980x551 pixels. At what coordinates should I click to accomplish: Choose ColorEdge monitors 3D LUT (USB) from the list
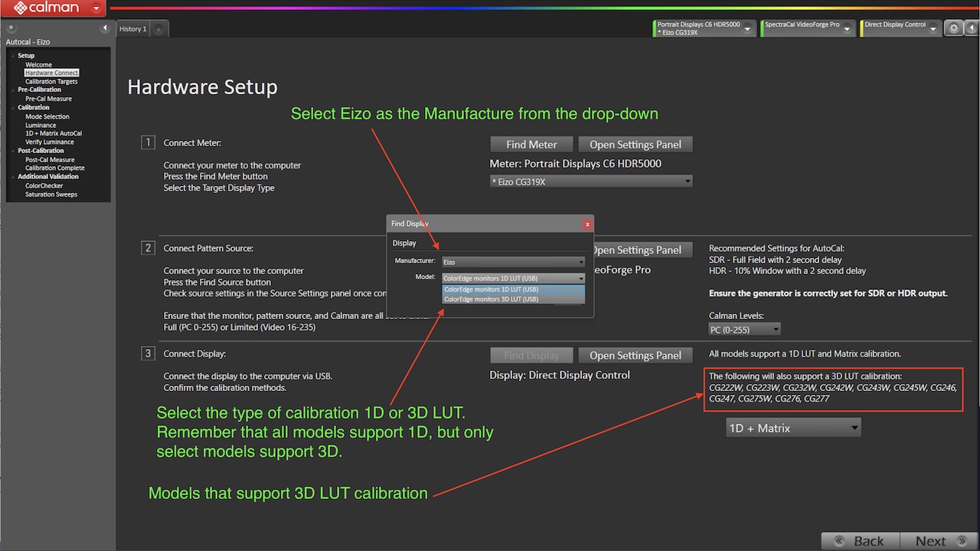513,299
